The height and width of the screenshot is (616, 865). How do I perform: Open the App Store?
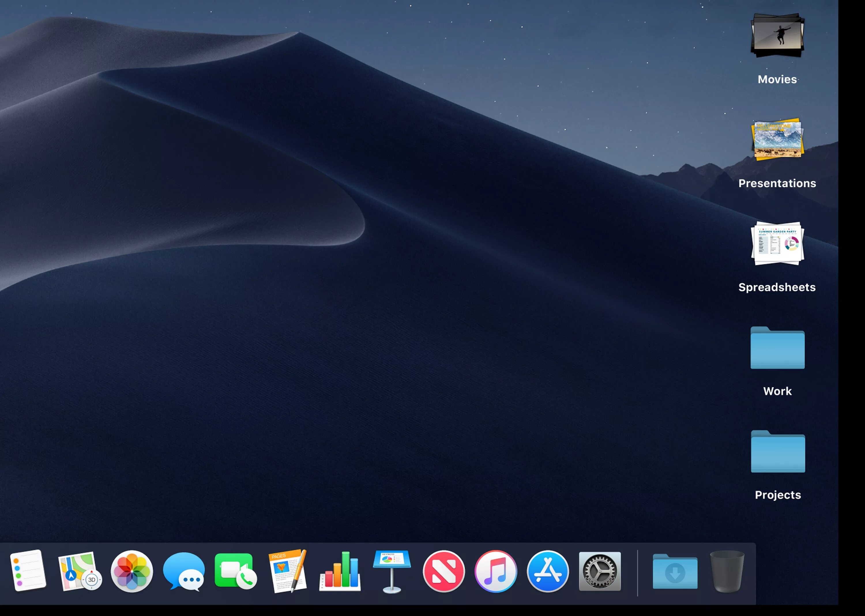pos(548,571)
